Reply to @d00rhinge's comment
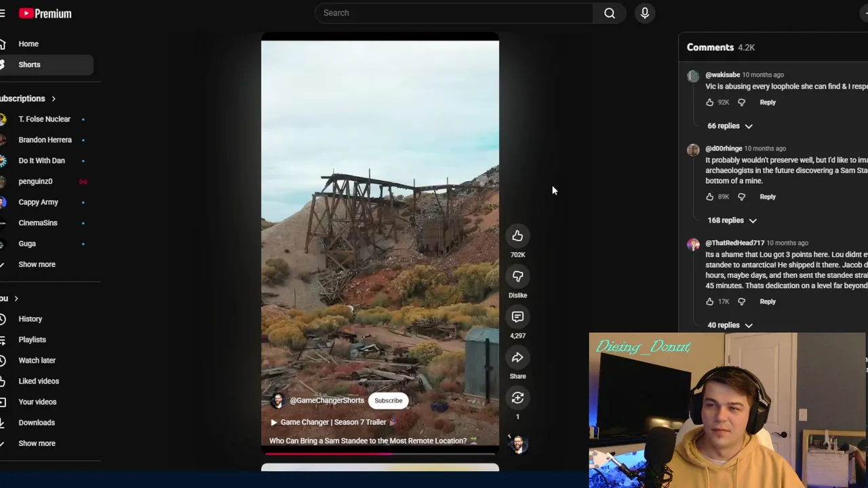868x488 pixels. [768, 197]
